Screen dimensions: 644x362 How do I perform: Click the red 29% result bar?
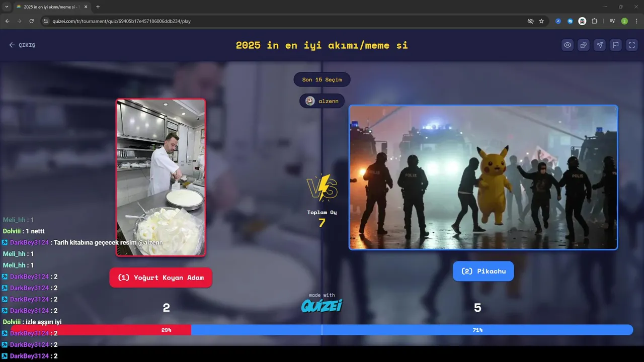coord(101,330)
